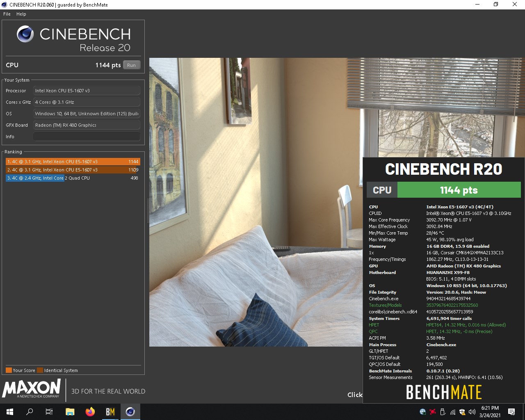Open the Action Center notifications icon
The height and width of the screenshot is (420, 525).
[x=511, y=412]
